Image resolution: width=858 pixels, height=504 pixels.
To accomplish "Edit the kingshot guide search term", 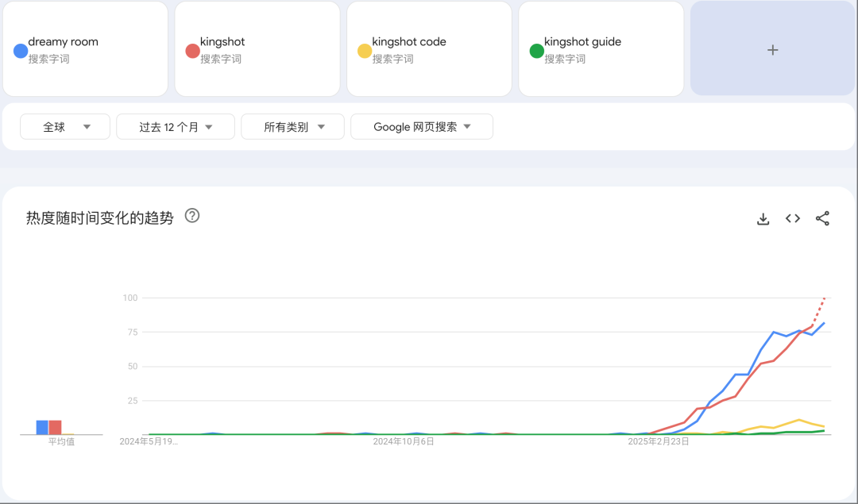I will pyautogui.click(x=601, y=48).
